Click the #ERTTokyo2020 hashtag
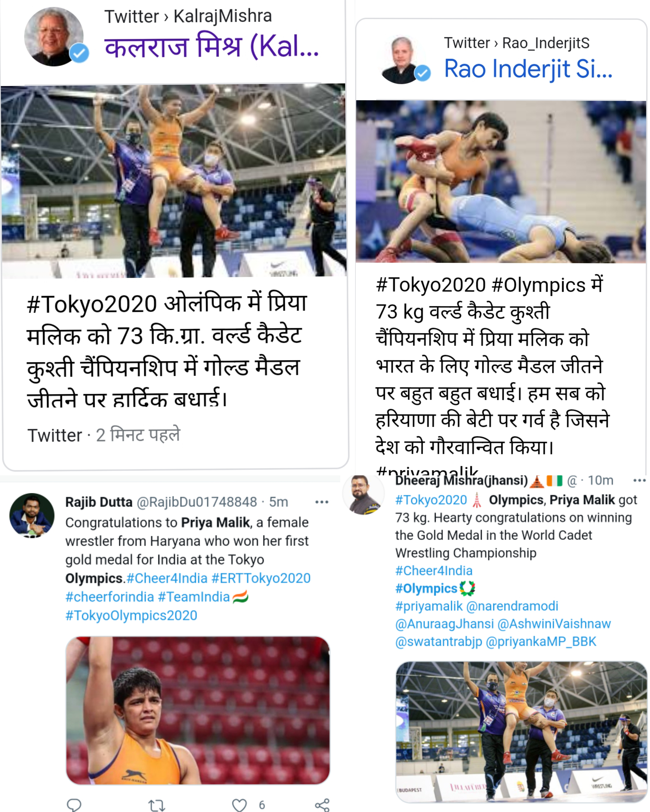Image resolution: width=650 pixels, height=812 pixels. [x=261, y=578]
